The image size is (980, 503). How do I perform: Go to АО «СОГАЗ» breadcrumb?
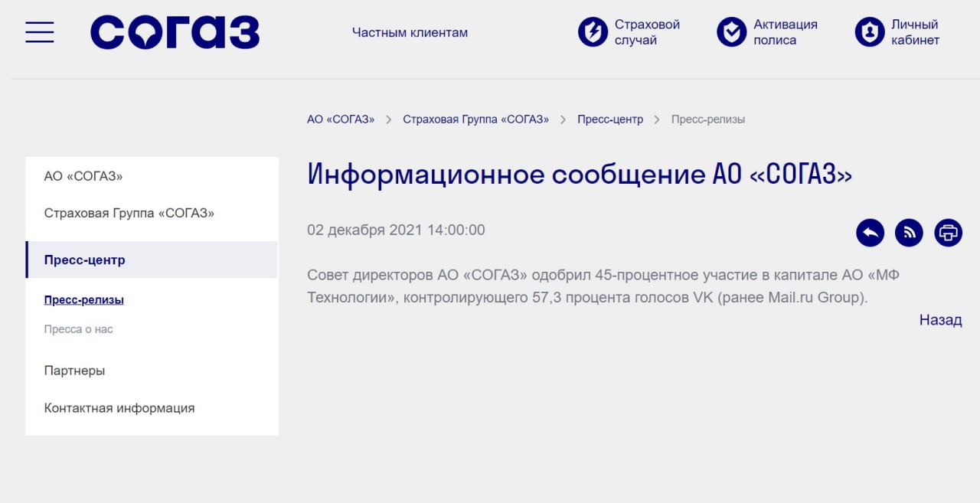click(x=341, y=119)
